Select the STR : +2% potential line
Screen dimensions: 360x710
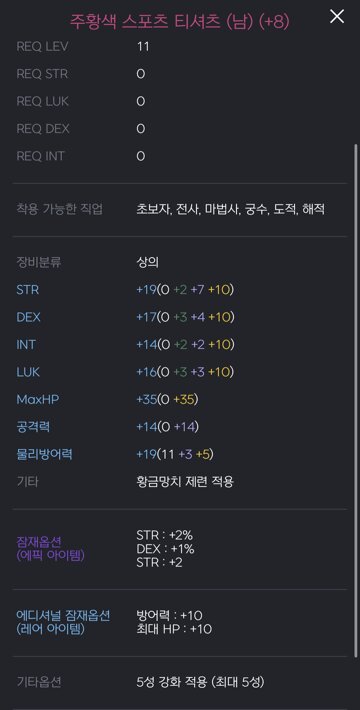point(164,535)
